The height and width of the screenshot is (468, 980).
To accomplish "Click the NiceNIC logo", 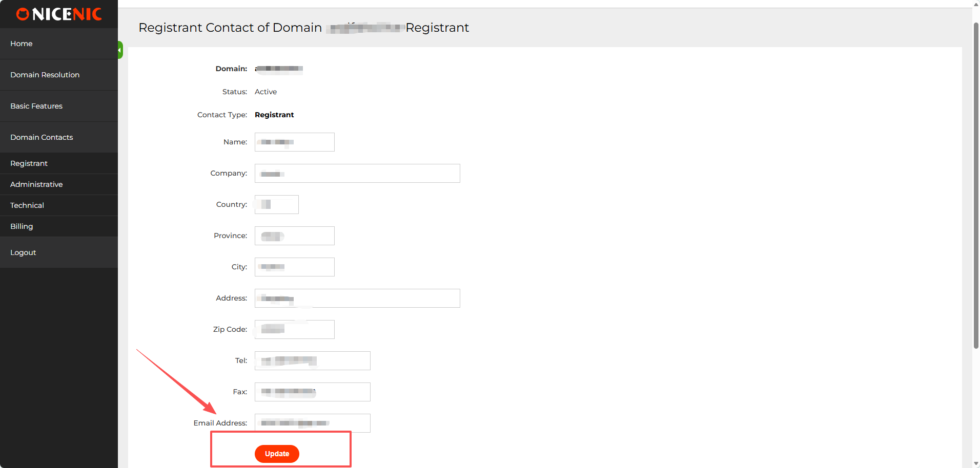I will (x=59, y=14).
